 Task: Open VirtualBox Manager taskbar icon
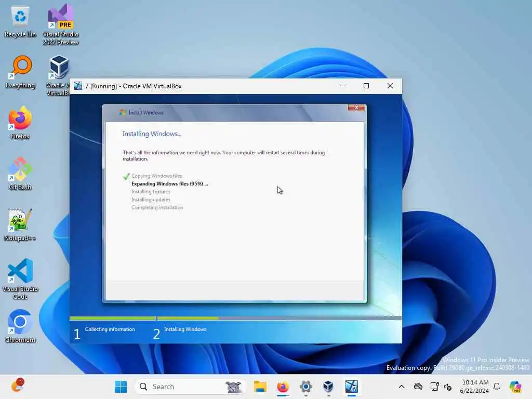click(328, 387)
